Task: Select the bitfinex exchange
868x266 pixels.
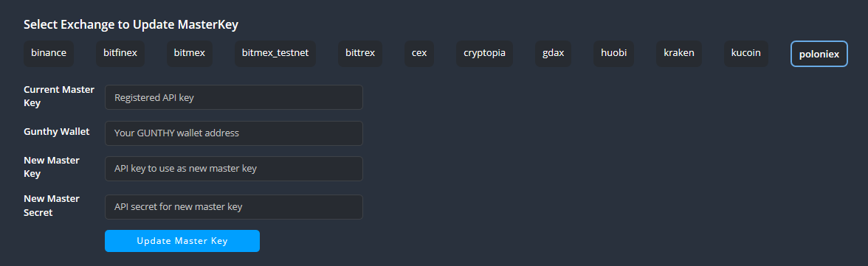Action: click(x=120, y=54)
